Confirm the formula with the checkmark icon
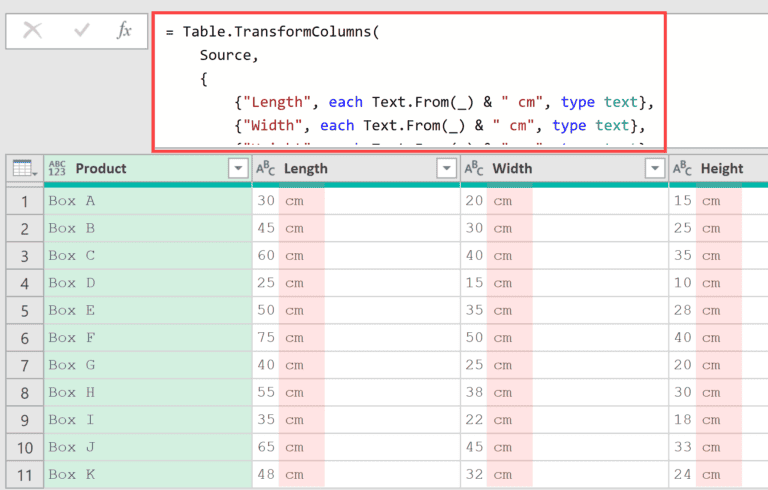This screenshot has height=490, width=768. (81, 31)
